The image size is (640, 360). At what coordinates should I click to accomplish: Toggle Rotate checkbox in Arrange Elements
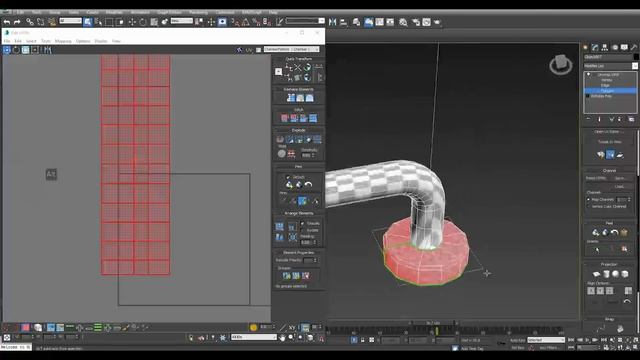coord(302,230)
